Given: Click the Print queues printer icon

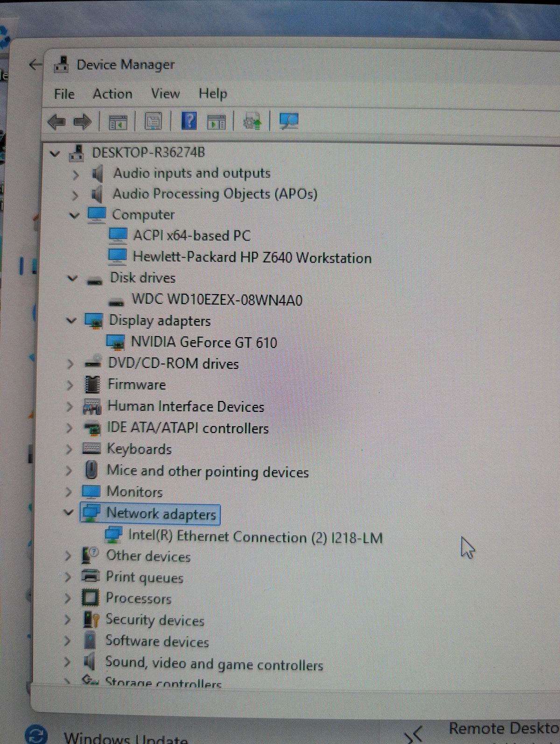Looking at the screenshot, I should tap(90, 576).
